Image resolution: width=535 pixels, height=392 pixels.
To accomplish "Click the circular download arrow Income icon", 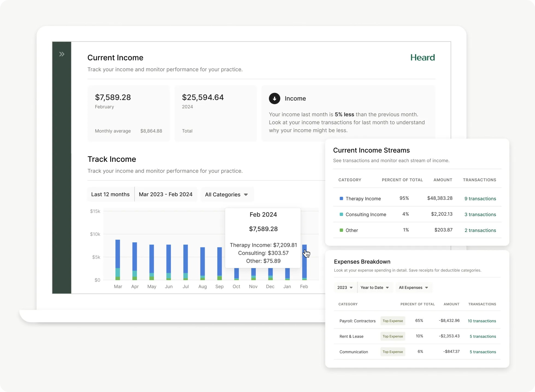I will tap(274, 98).
